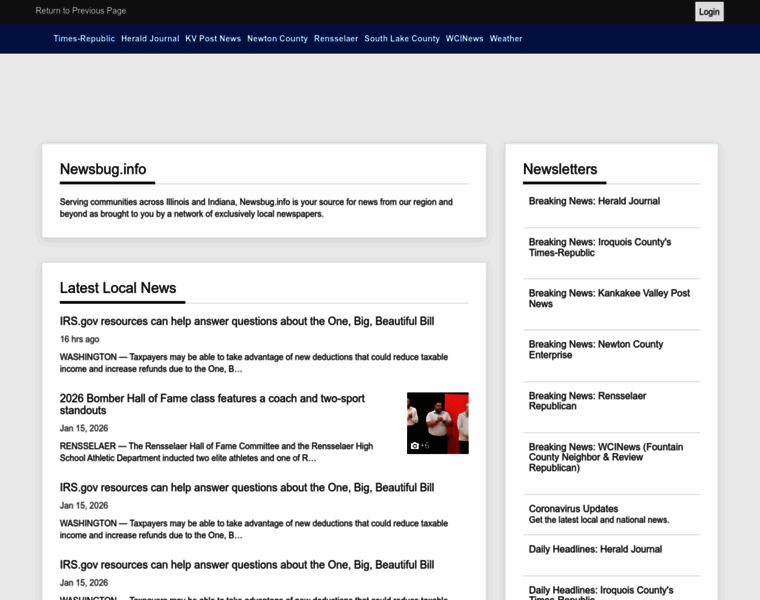Open the 2026 Bomber Hall of Fame headline
Viewport: 760px width, 600px height.
tap(212, 404)
